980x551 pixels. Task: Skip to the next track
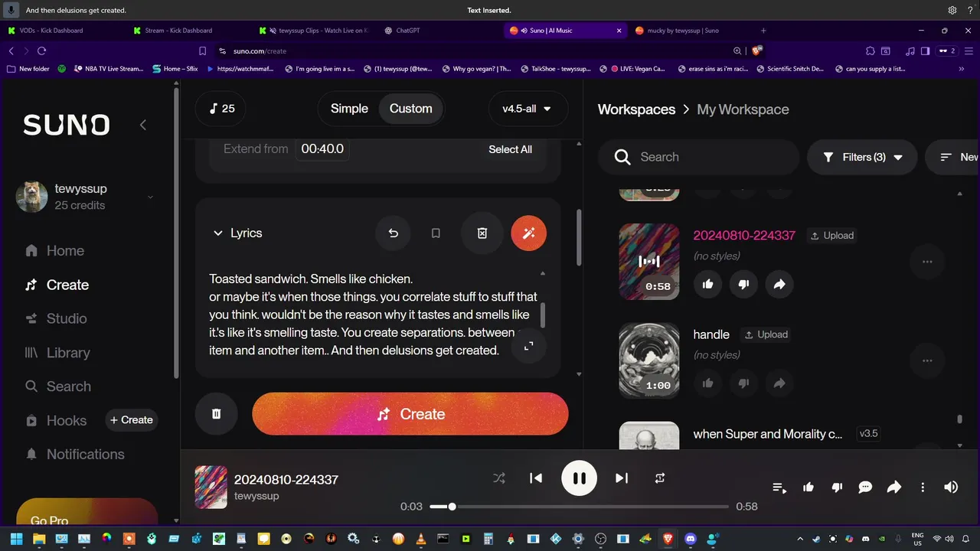[622, 478]
